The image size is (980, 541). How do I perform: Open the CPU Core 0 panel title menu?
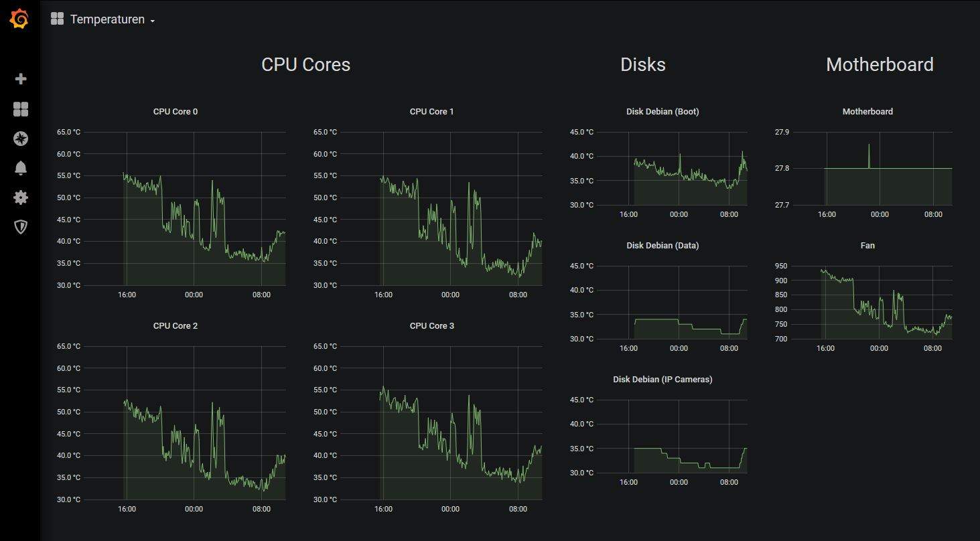pos(176,112)
